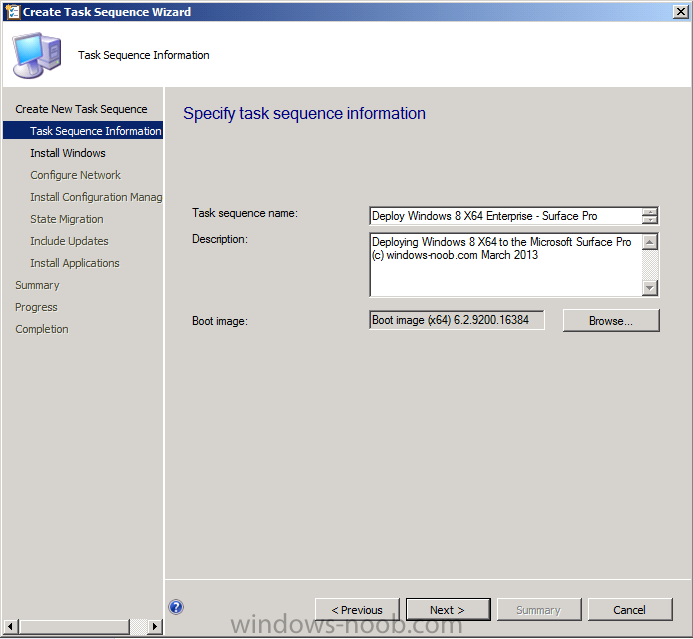
Task: Click the 'Description:' label
Action: (220, 239)
